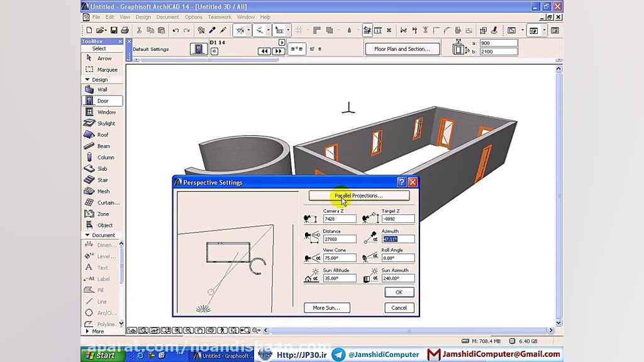Click the Camera Z input field
The width and height of the screenshot is (644, 362).
tap(339, 219)
